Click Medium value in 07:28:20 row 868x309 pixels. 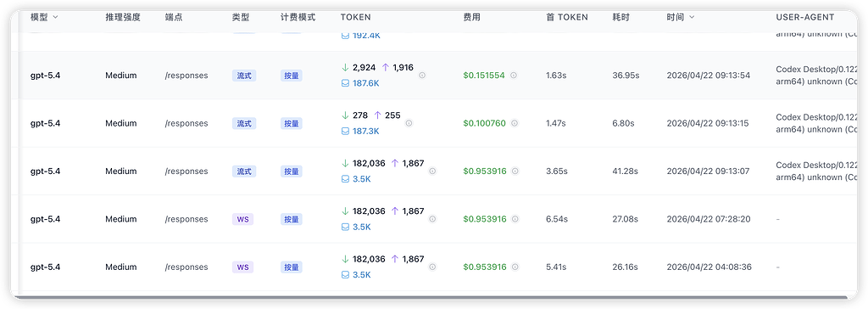coord(121,219)
